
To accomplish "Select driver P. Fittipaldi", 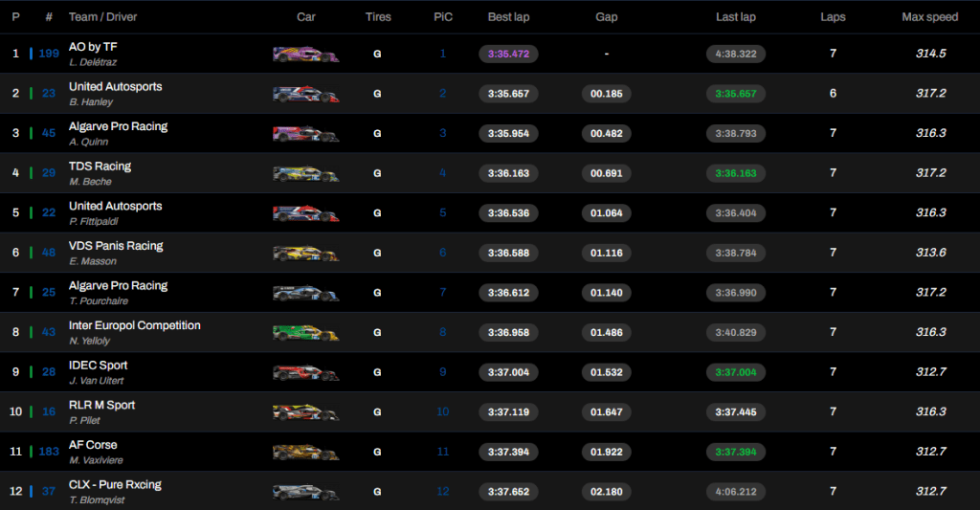I will click(94, 221).
